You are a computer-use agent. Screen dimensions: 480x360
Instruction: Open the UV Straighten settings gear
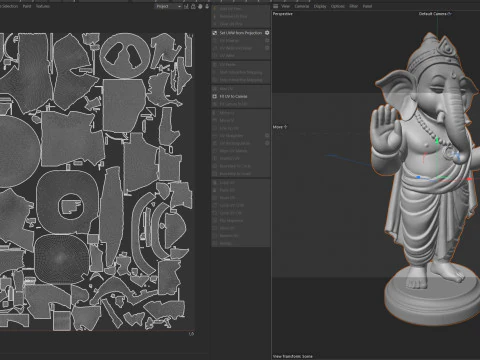267,136
